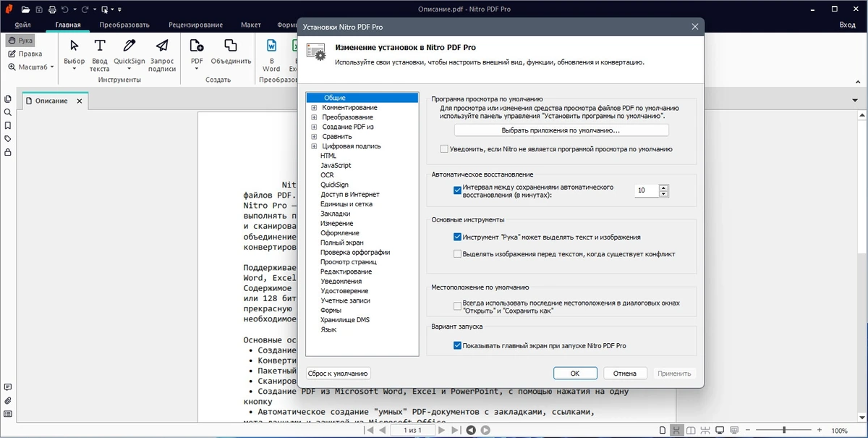
Task: Open the Файл menu
Action: click(22, 25)
